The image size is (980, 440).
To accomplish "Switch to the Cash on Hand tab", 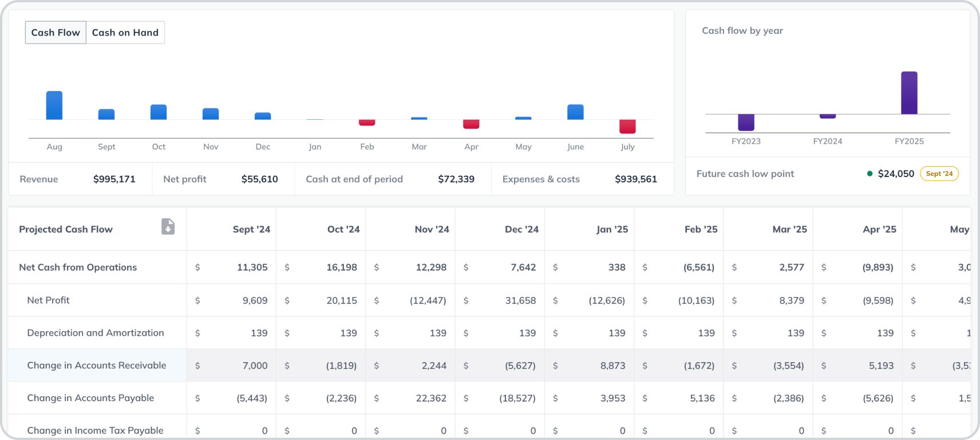I will tap(125, 33).
